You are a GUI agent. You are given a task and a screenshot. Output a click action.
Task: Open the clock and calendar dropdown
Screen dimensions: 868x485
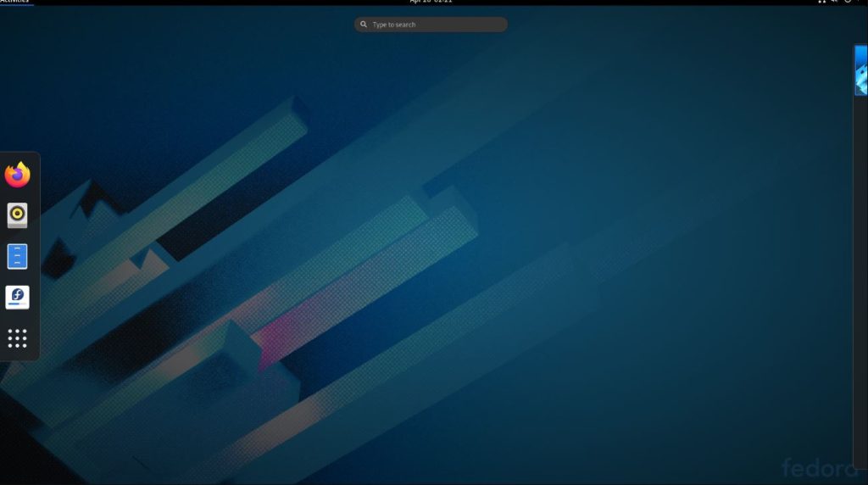pos(431,1)
